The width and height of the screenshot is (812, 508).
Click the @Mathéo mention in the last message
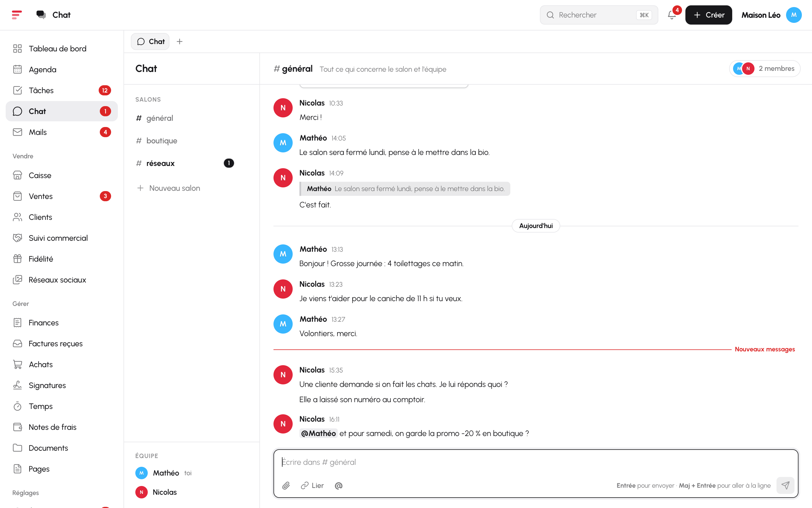pyautogui.click(x=318, y=433)
